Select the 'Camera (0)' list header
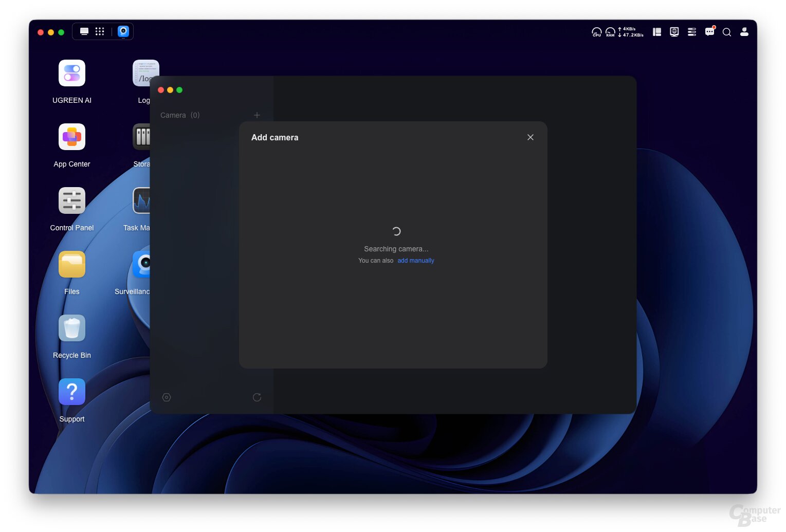This screenshot has height=532, width=786. [180, 115]
